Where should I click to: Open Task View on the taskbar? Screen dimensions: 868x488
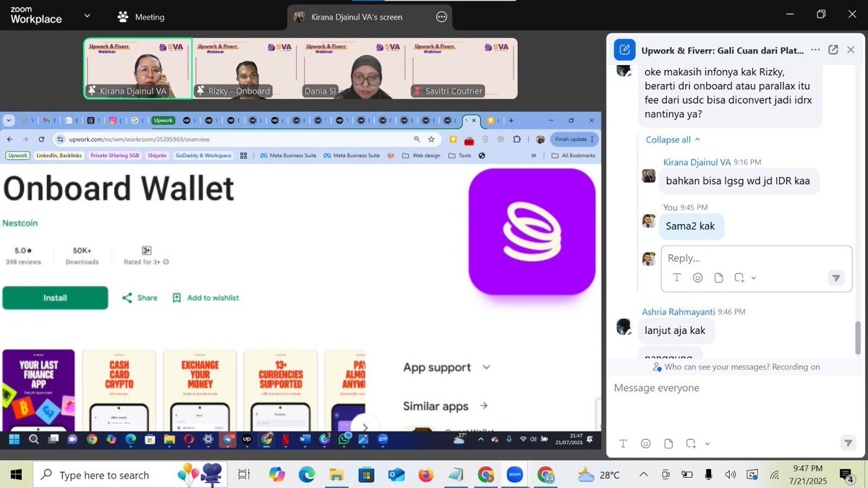pos(244,475)
